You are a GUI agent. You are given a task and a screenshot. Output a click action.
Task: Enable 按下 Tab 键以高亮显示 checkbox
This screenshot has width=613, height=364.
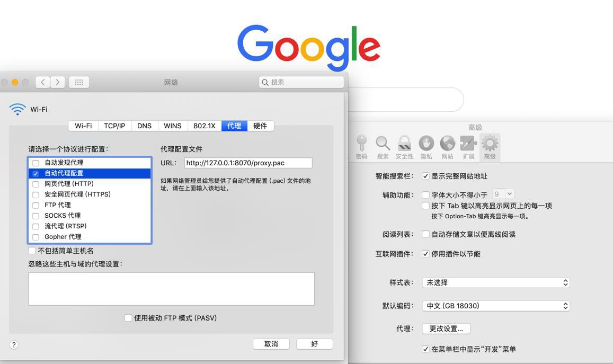[426, 206]
